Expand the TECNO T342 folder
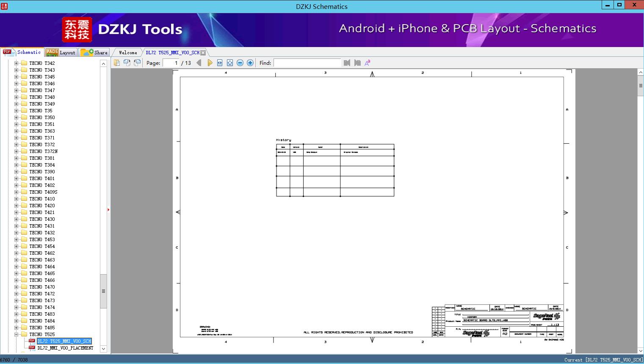 click(15, 63)
